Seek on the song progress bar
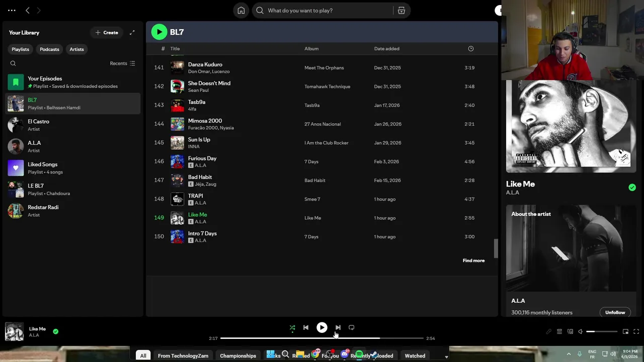Screen dimensions: 644x362 (322, 338)
